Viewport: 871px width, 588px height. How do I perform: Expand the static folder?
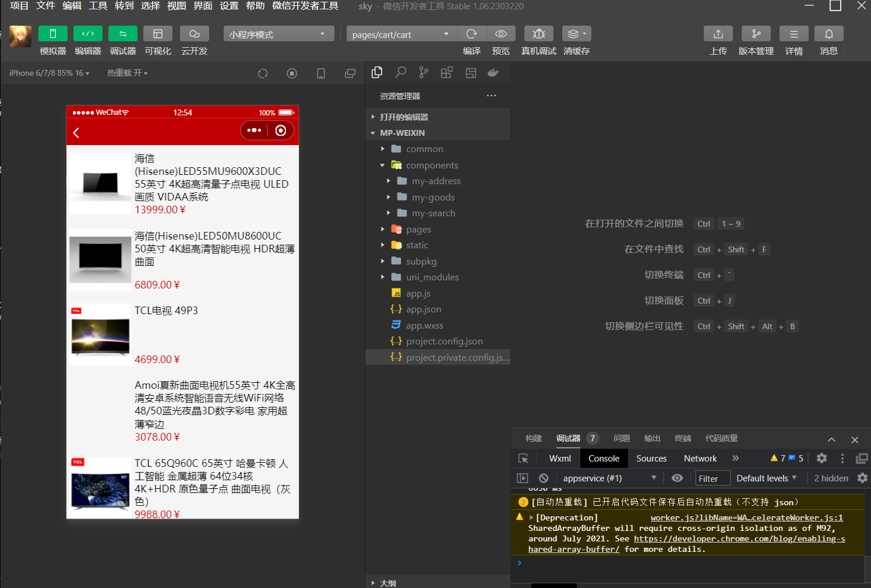click(x=438, y=245)
